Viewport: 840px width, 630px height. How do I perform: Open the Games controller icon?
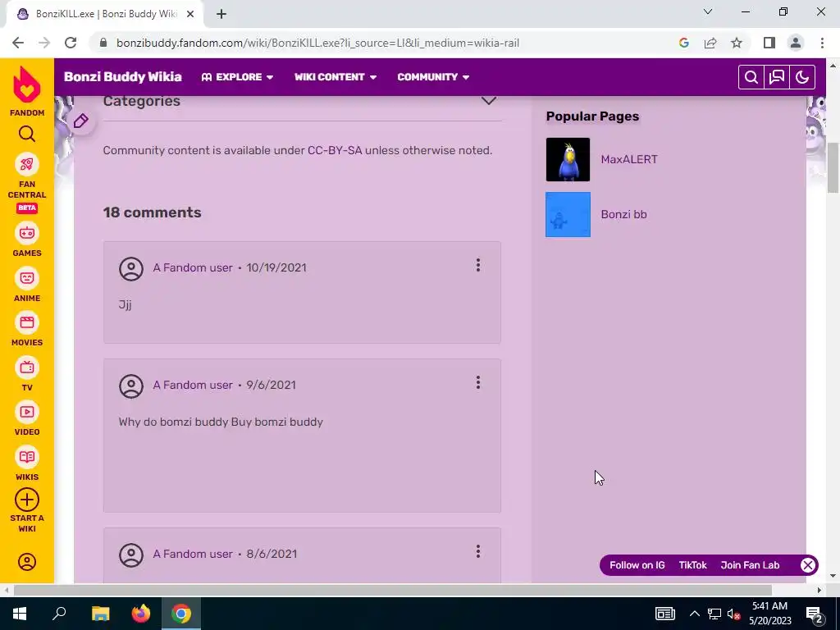click(27, 233)
